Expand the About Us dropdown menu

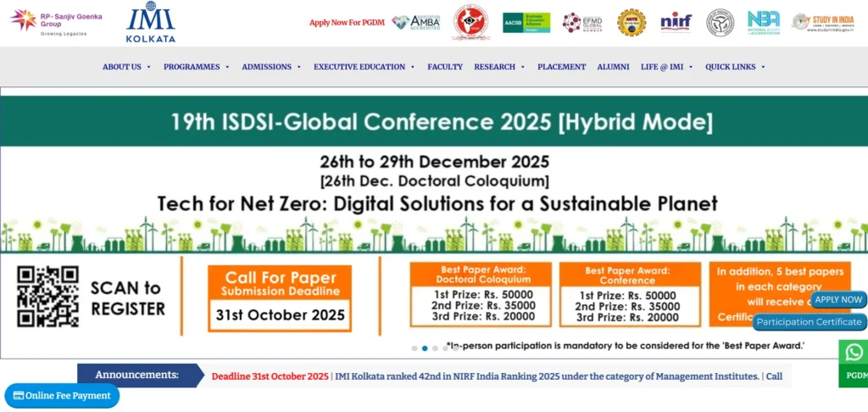point(126,67)
